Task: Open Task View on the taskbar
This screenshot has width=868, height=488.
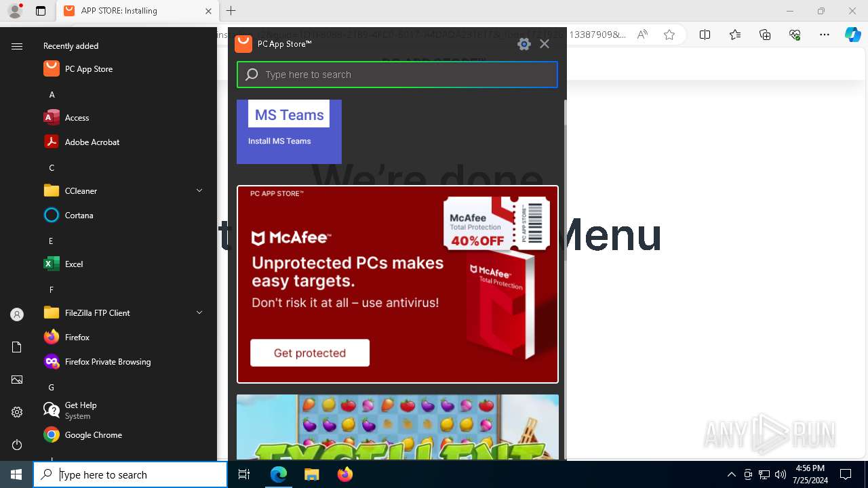Action: tap(244, 474)
